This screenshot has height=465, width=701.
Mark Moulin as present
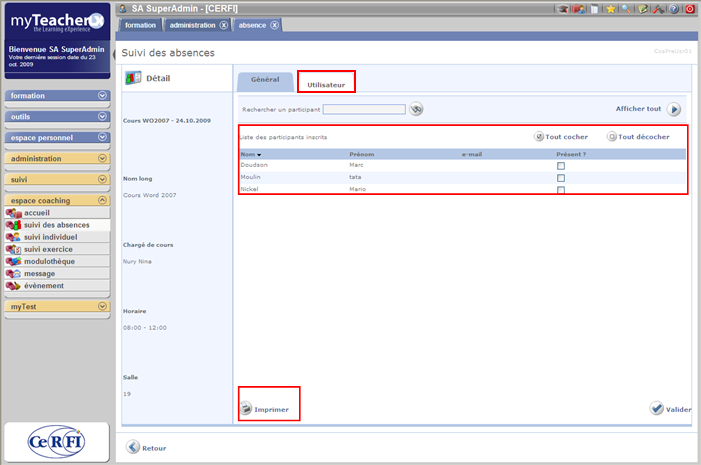point(561,178)
